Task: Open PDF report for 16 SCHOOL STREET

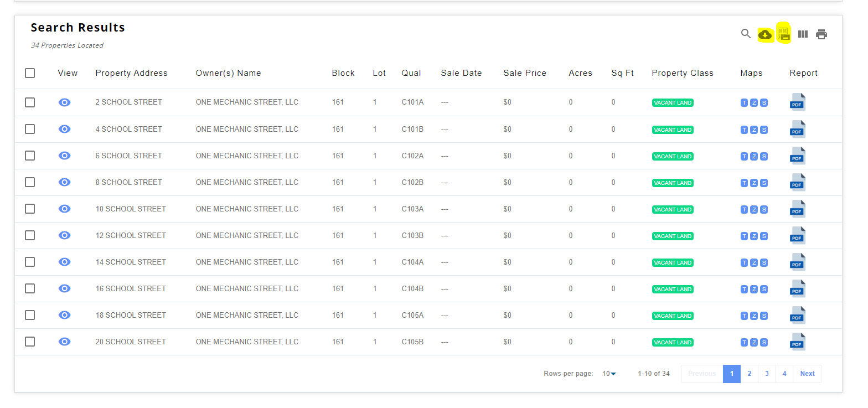Action: click(797, 288)
